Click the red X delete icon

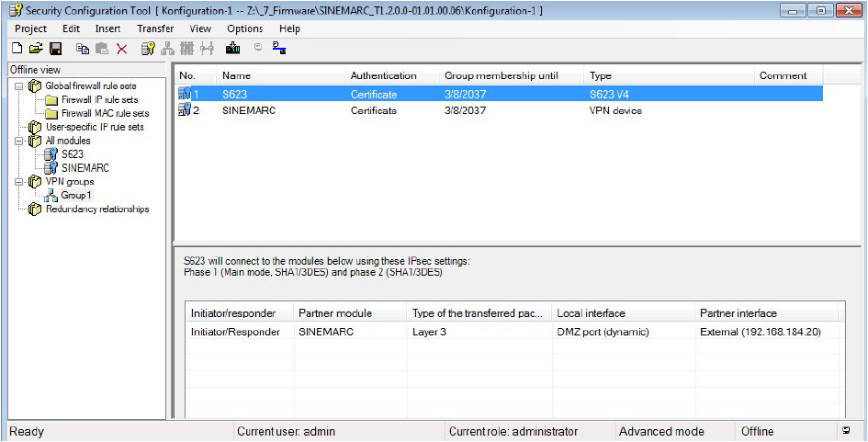(x=122, y=50)
